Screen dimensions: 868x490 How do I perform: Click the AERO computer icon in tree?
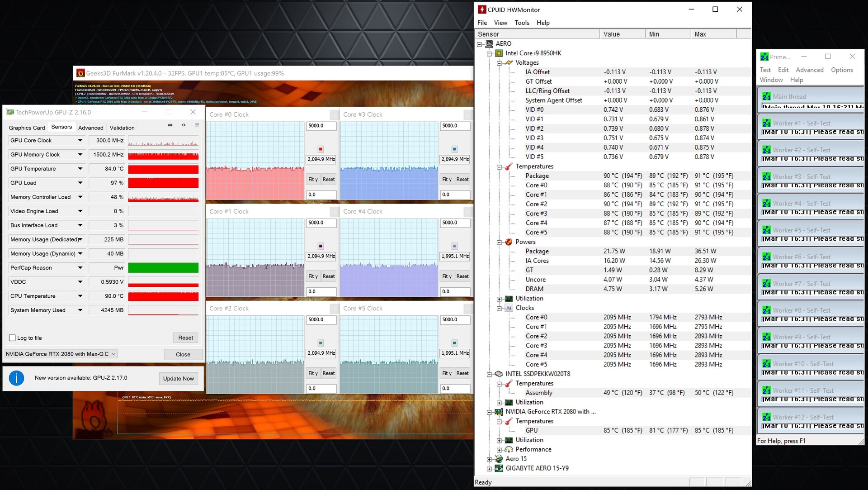pyautogui.click(x=489, y=44)
